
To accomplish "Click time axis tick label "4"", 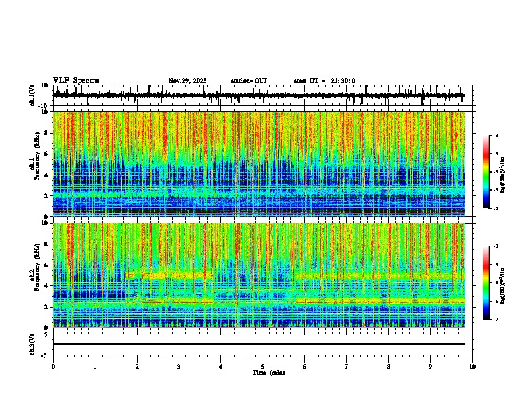I will [221, 367].
